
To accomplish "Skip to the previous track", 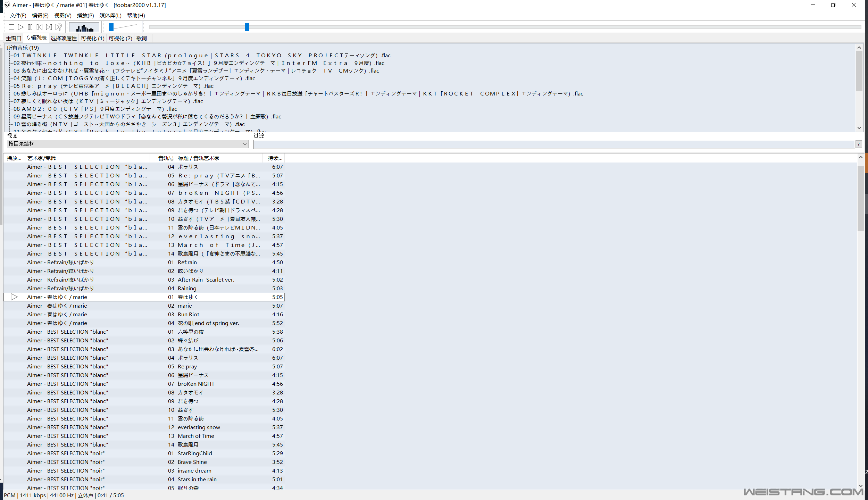I will tap(40, 27).
